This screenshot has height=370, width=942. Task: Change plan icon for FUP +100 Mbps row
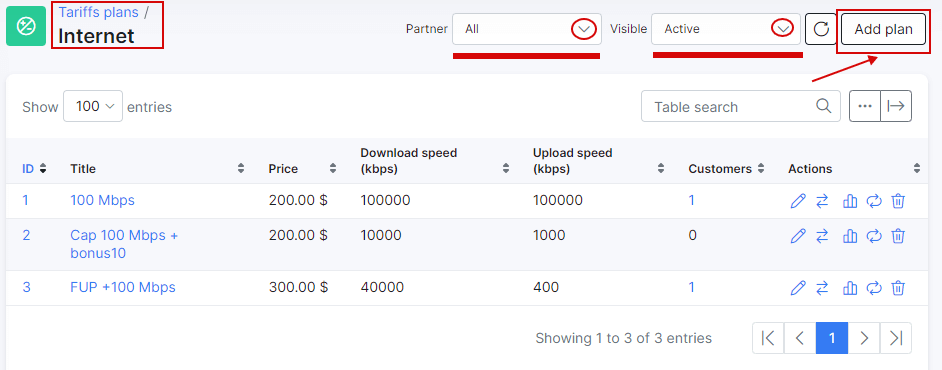pyautogui.click(x=822, y=288)
